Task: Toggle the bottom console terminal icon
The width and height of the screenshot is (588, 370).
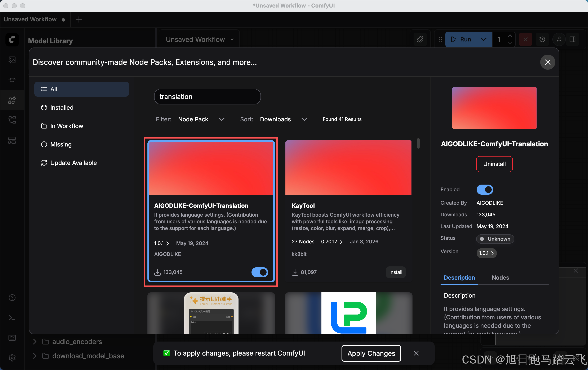Action: point(12,318)
